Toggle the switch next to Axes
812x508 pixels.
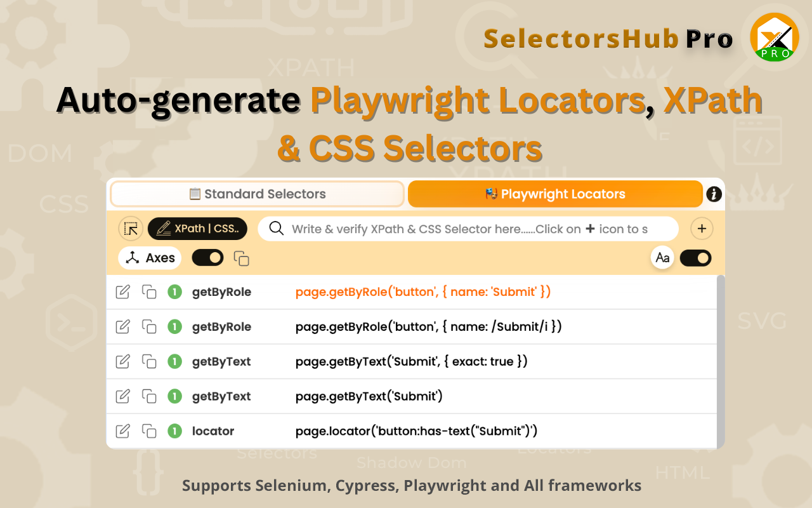(x=207, y=258)
